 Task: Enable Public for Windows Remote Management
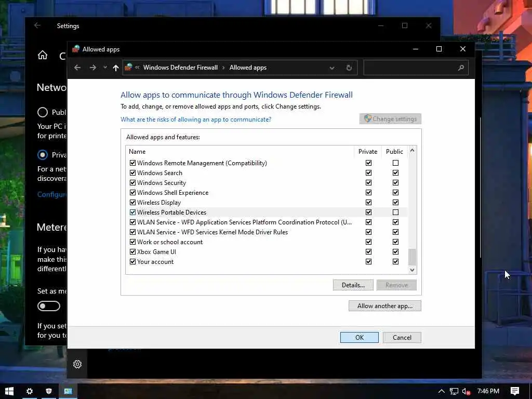(395, 163)
